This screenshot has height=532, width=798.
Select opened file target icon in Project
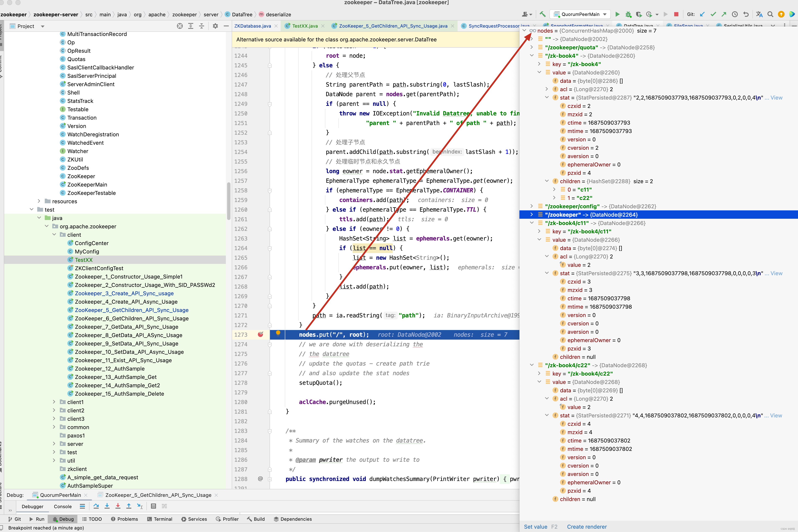click(x=180, y=26)
